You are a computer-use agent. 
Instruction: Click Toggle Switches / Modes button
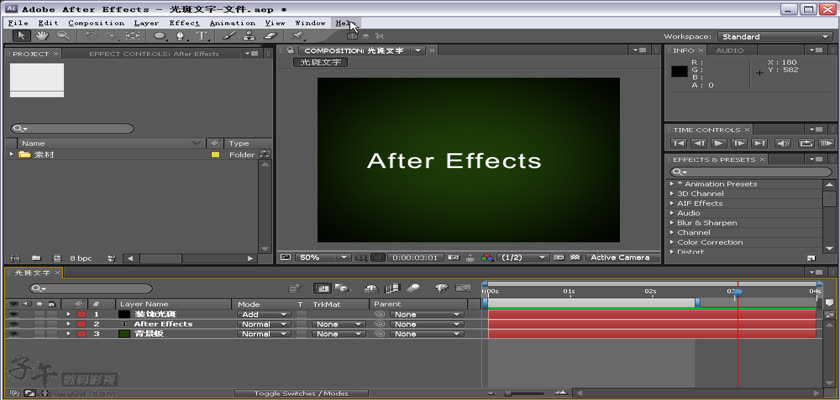(x=302, y=394)
